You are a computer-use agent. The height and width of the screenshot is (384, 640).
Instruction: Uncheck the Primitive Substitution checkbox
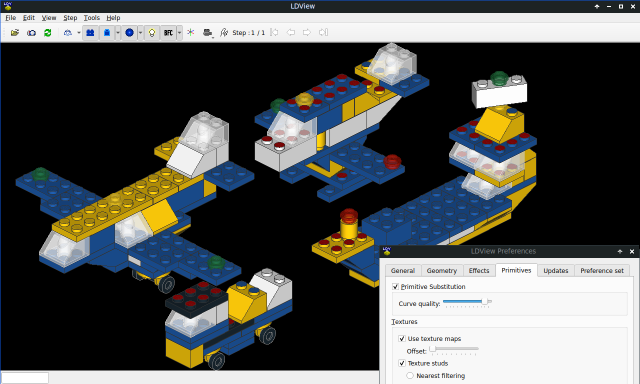click(395, 286)
